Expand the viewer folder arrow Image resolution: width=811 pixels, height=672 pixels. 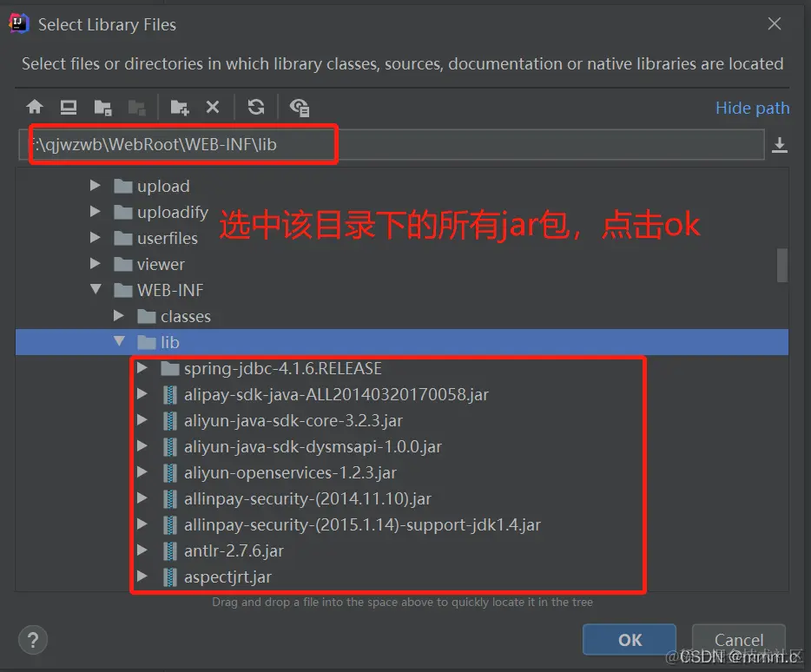click(96, 264)
